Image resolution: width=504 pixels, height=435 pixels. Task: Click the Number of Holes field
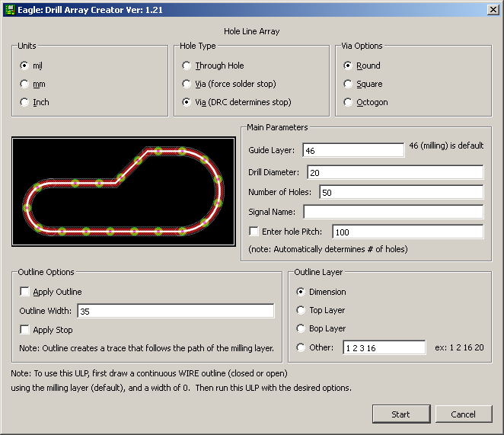pos(401,192)
